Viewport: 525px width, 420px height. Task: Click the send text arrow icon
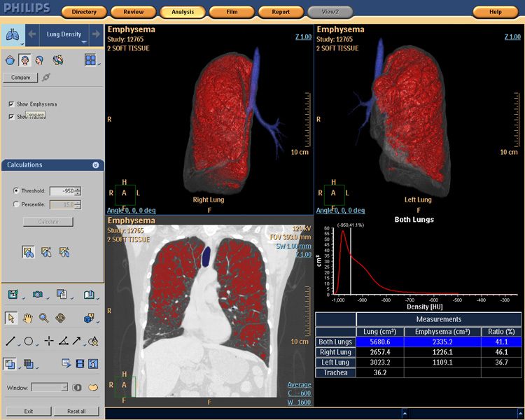click(66, 363)
